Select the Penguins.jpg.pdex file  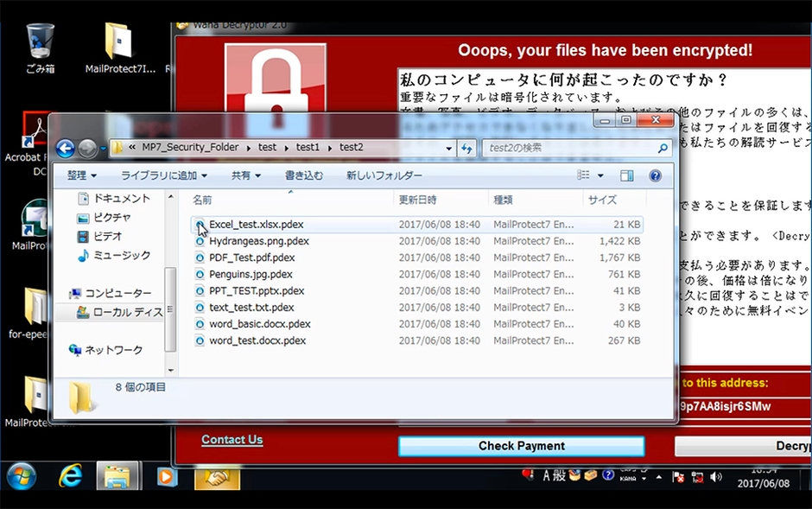click(x=251, y=274)
